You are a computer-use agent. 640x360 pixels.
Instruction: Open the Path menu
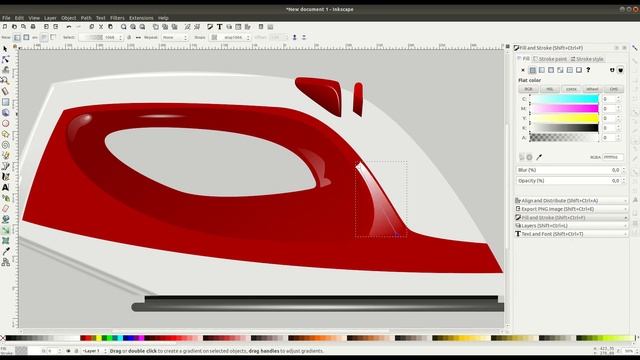[86, 18]
